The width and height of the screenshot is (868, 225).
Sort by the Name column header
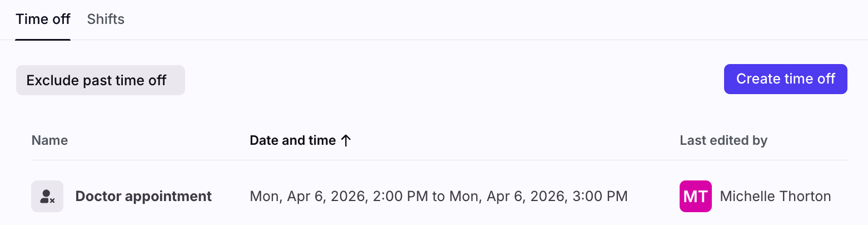pyautogui.click(x=49, y=141)
